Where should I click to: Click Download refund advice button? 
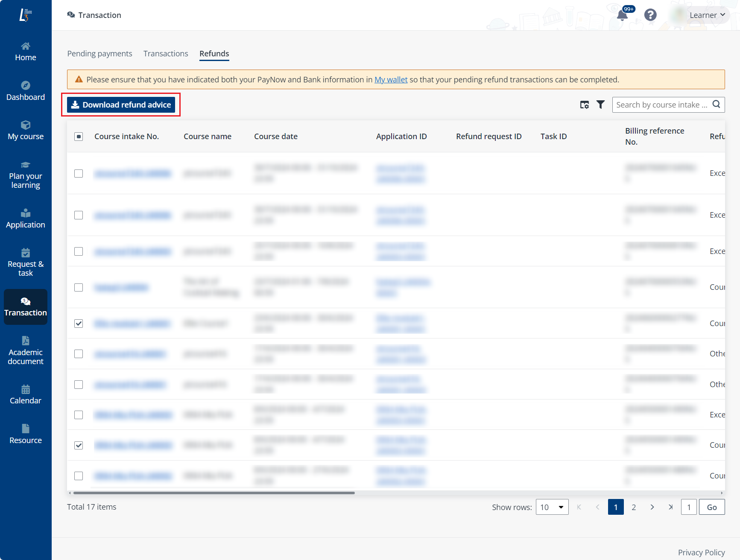121,105
